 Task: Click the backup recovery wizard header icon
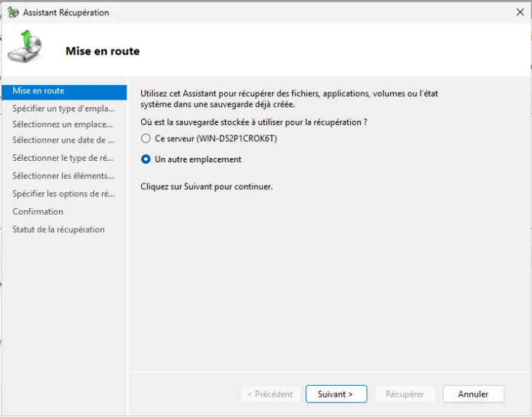coord(25,47)
